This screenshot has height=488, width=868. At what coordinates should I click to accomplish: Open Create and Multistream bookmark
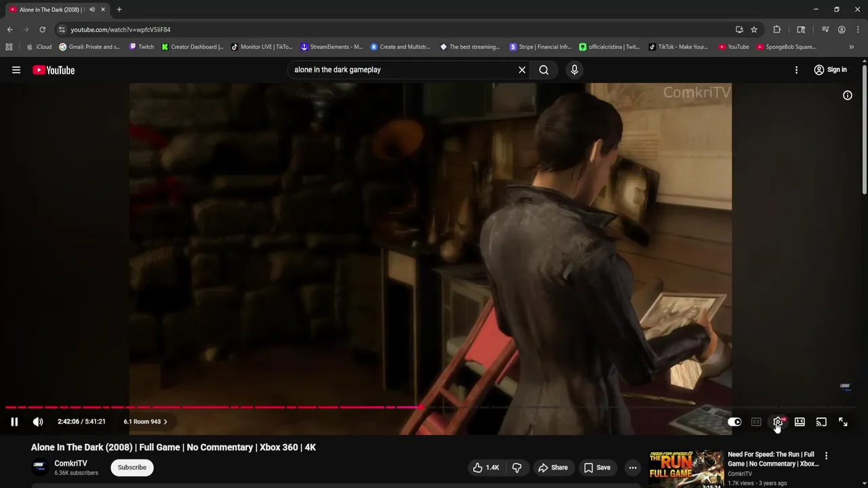coord(400,47)
